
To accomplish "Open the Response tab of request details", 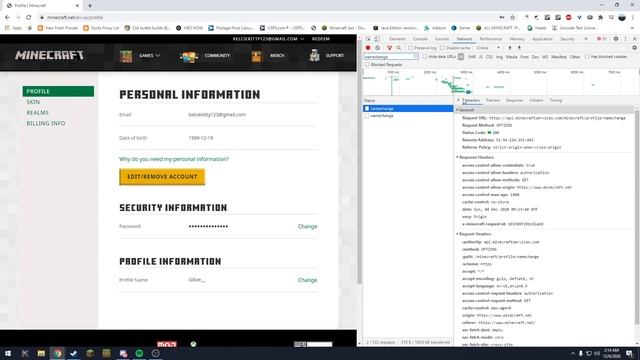I will pyautogui.click(x=514, y=100).
